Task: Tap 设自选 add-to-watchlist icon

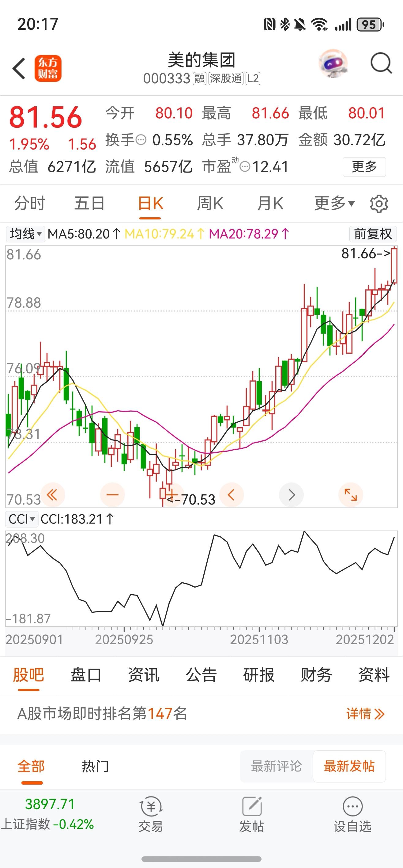Action: tap(352, 814)
